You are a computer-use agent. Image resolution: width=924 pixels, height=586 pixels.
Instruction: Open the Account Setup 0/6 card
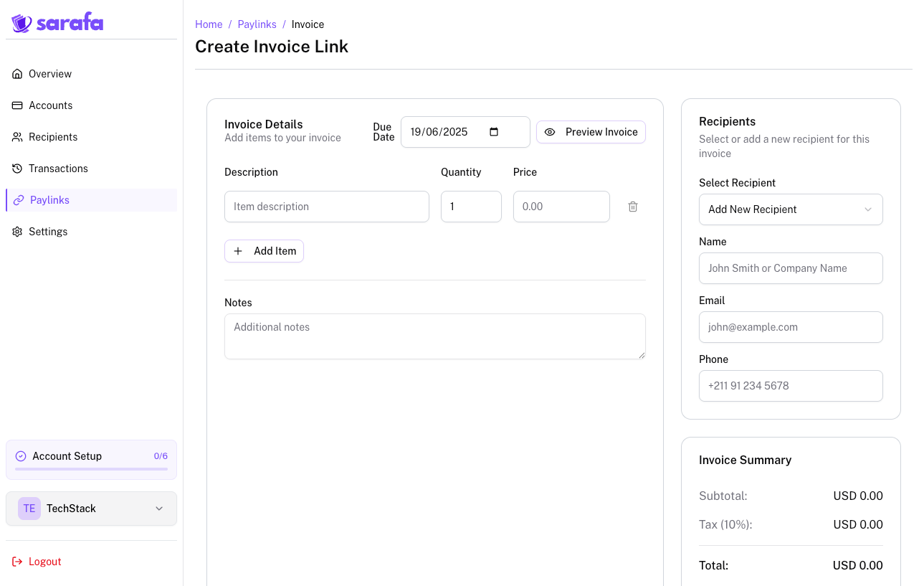(91, 460)
